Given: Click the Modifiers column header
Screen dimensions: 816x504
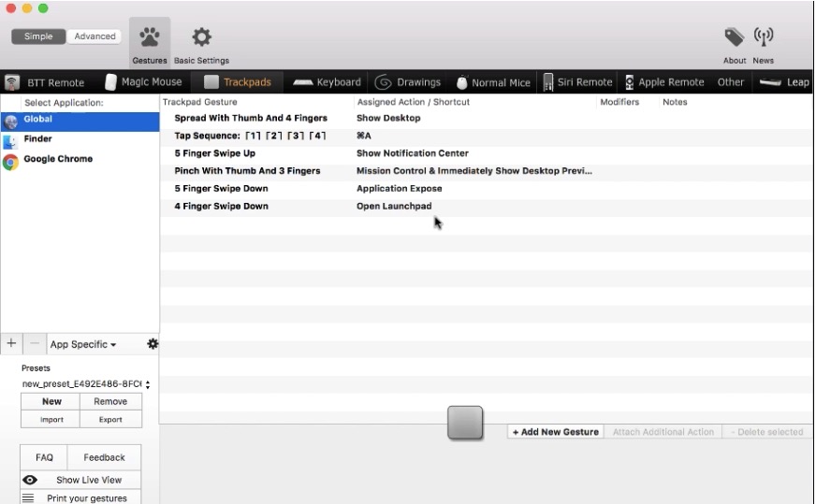Looking at the screenshot, I should [619, 102].
